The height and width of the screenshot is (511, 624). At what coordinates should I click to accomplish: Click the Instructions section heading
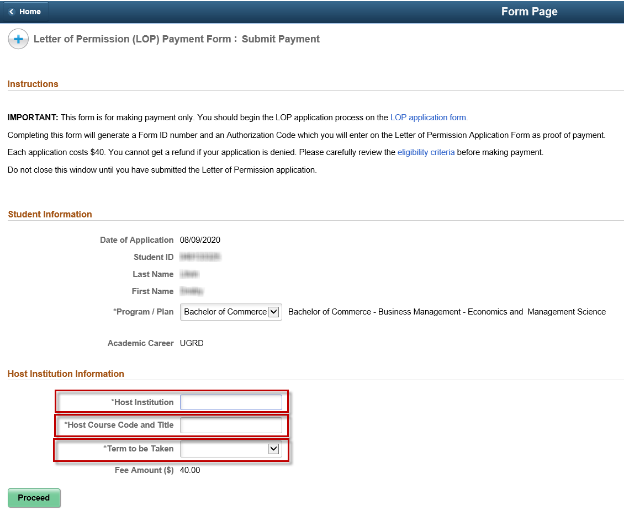33,84
